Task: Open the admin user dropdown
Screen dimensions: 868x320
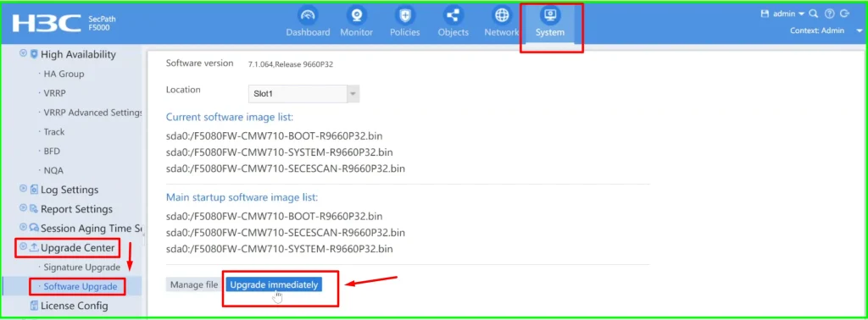Action: (788, 14)
